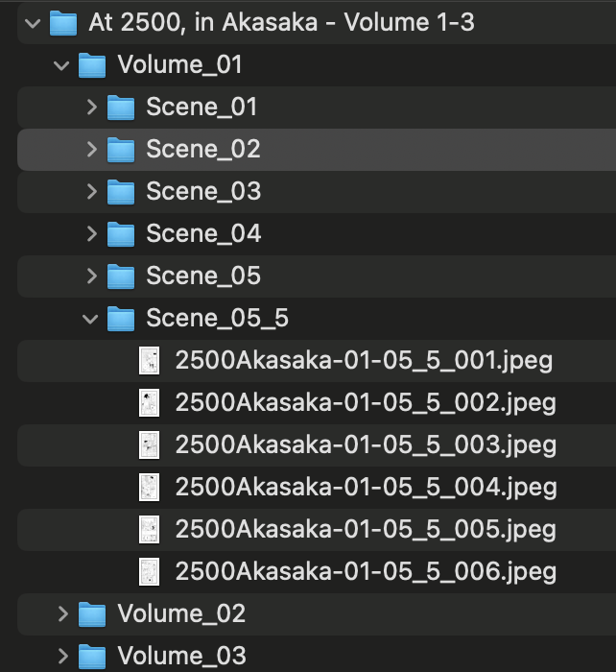Image resolution: width=616 pixels, height=672 pixels.
Task: Select thumbnail of 2500Akasaka-01-05_5_004.jpeg
Action: [x=149, y=487]
